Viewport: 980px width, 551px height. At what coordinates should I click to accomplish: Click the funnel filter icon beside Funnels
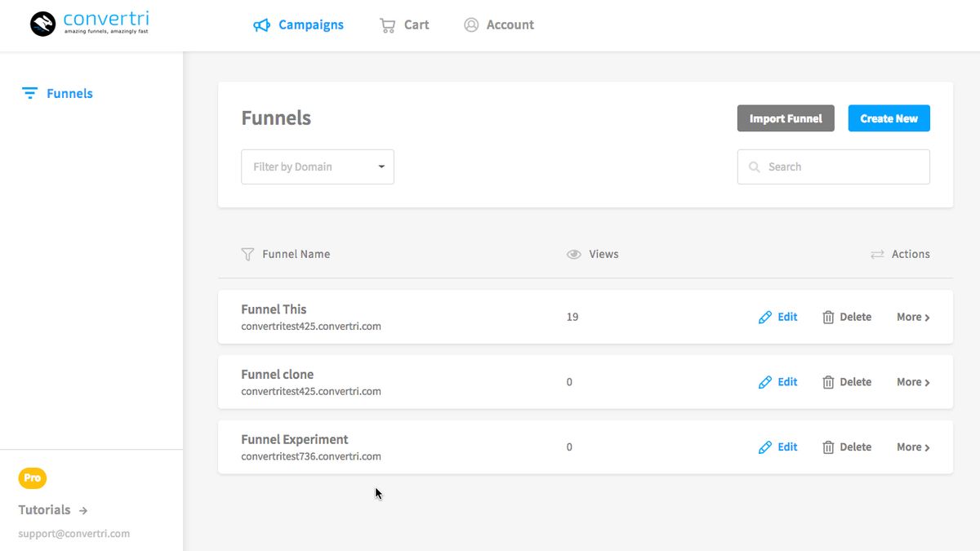tap(29, 93)
